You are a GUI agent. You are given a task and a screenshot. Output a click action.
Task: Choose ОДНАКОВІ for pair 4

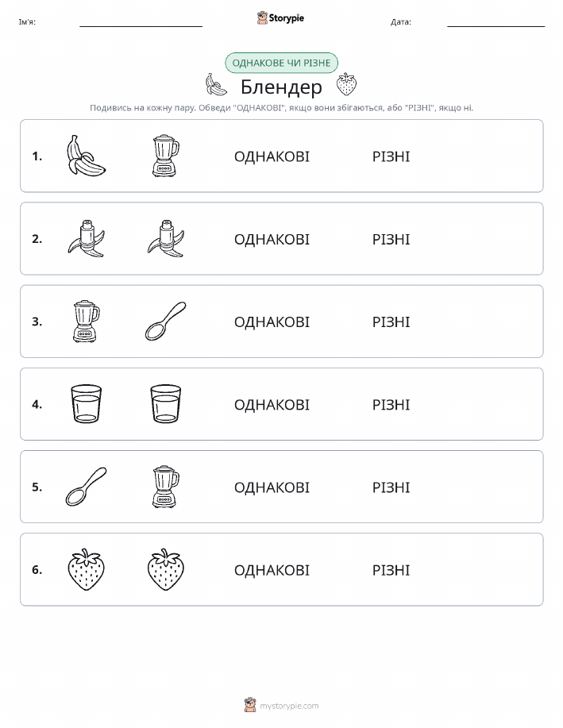(x=272, y=404)
